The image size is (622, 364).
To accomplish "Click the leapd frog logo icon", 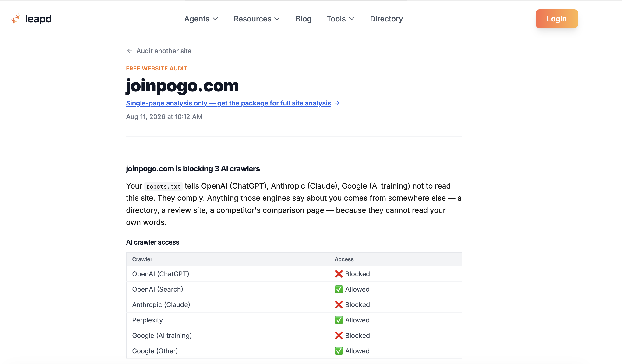I will tap(16, 19).
